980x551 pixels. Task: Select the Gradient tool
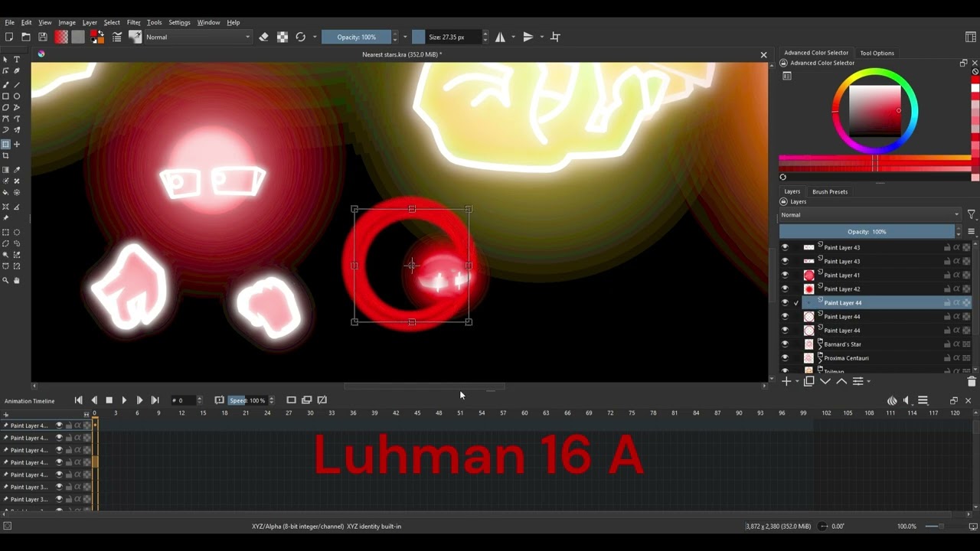click(5, 170)
